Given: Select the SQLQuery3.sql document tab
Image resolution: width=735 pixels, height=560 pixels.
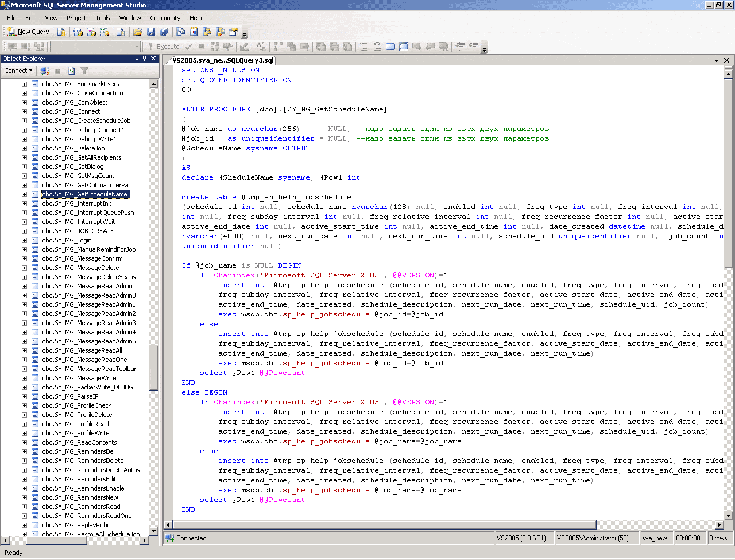Looking at the screenshot, I should click(x=223, y=60).
